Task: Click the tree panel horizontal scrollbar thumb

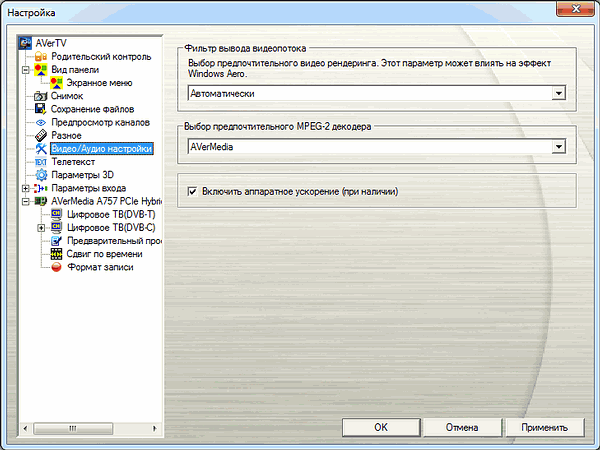Action: tap(73, 428)
